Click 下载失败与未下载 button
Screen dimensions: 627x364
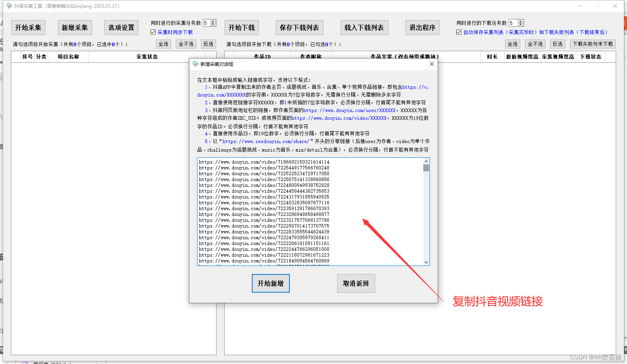[593, 44]
